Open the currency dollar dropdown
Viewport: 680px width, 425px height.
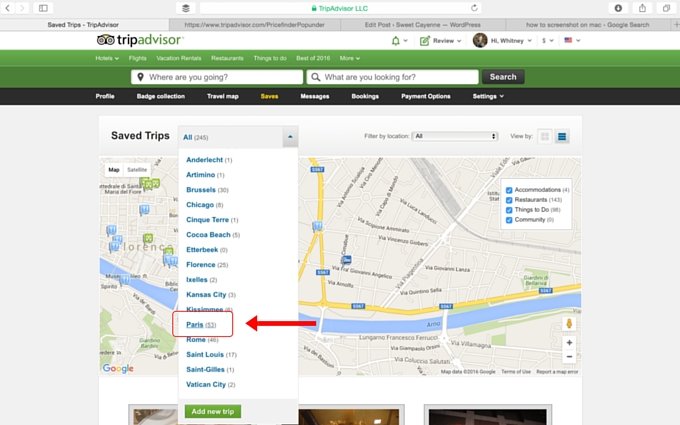[548, 40]
